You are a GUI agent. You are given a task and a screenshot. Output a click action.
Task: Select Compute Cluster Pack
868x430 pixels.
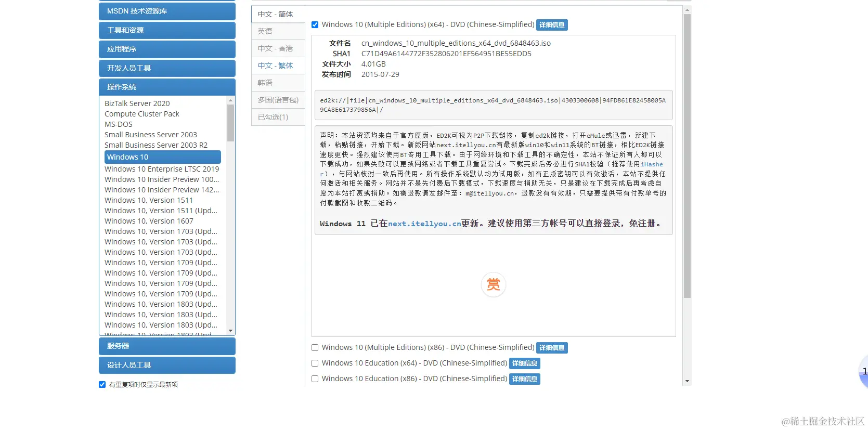pos(142,114)
